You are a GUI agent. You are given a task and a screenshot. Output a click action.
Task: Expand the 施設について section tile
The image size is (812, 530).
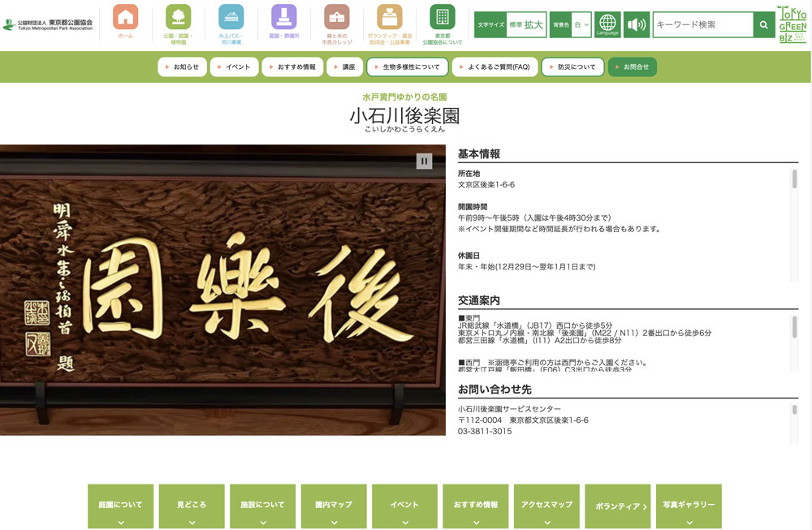tap(262, 506)
